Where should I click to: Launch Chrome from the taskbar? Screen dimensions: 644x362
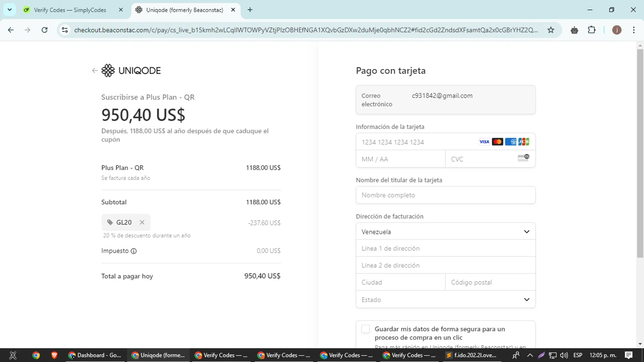[36, 355]
